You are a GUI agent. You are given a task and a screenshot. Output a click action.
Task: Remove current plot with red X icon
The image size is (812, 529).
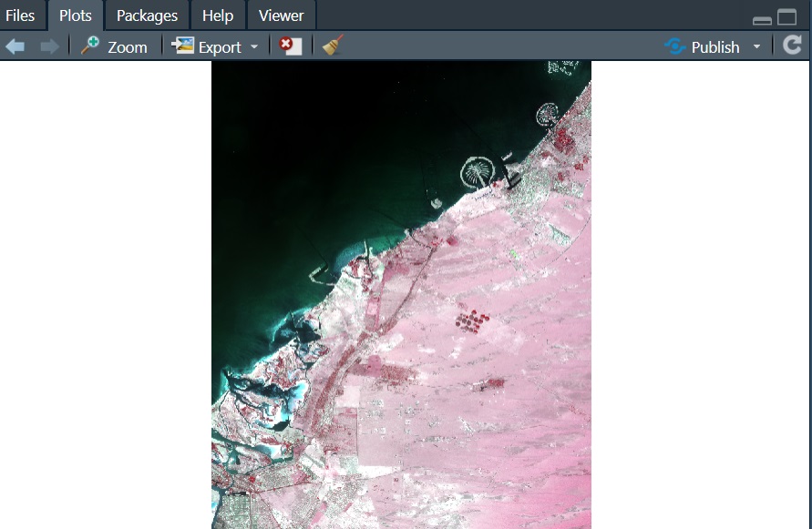pos(291,46)
